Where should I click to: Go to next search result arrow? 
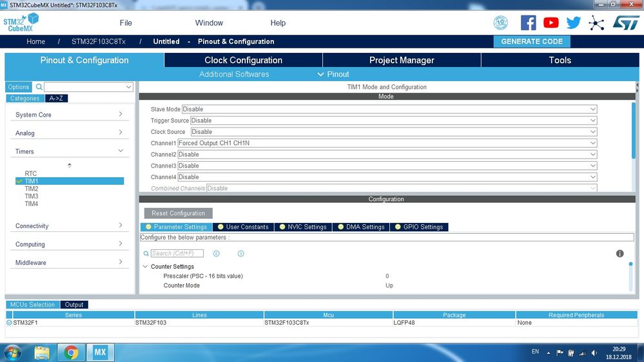point(240,254)
